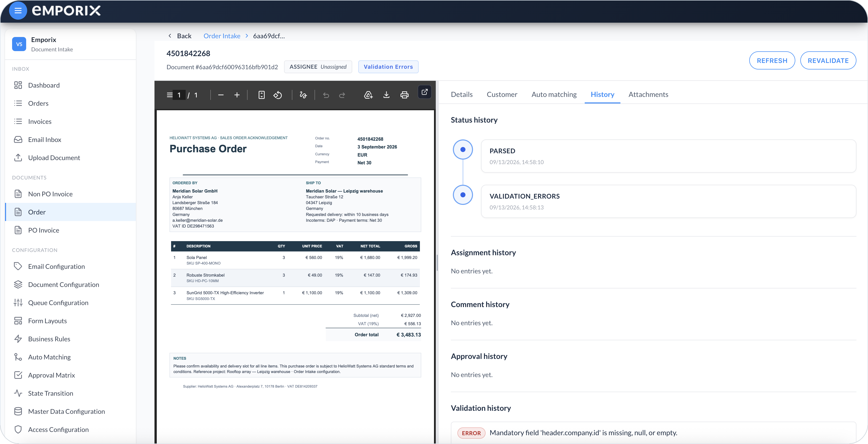Select Non PO Invoice documents
The height and width of the screenshot is (444, 868).
[70, 194]
